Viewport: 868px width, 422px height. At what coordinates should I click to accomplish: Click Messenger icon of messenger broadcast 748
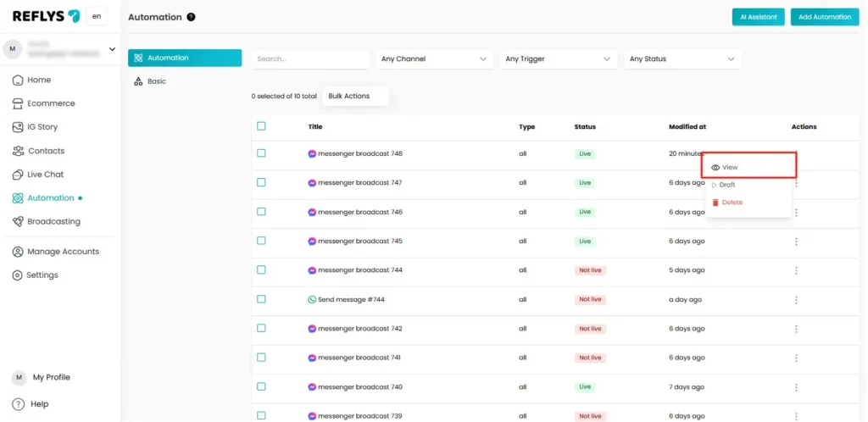point(312,153)
